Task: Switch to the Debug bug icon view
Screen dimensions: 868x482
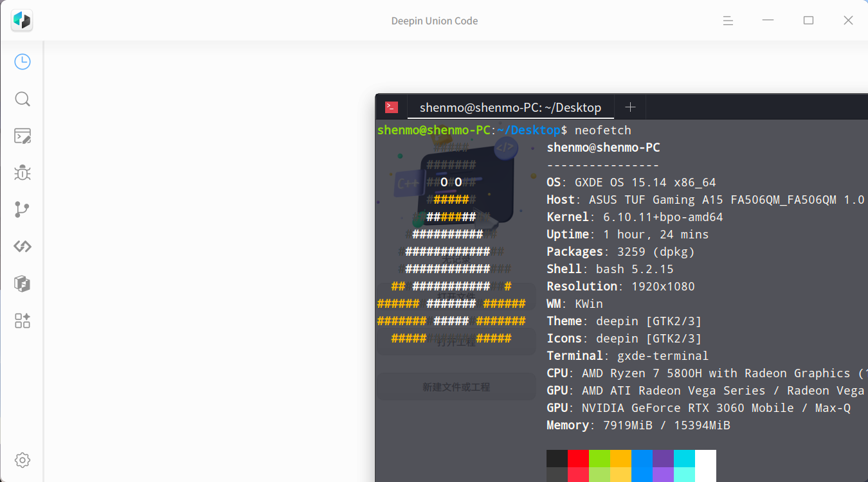Action: coord(23,172)
